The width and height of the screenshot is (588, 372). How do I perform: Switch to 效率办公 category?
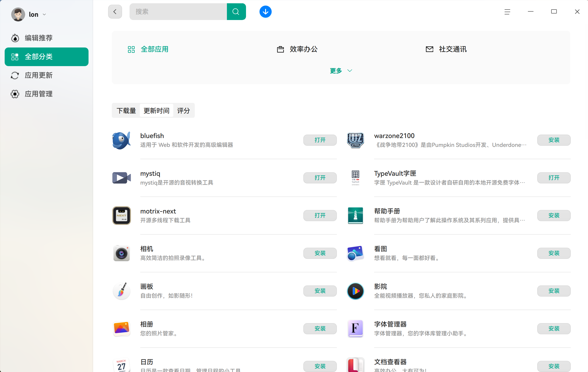(303, 49)
